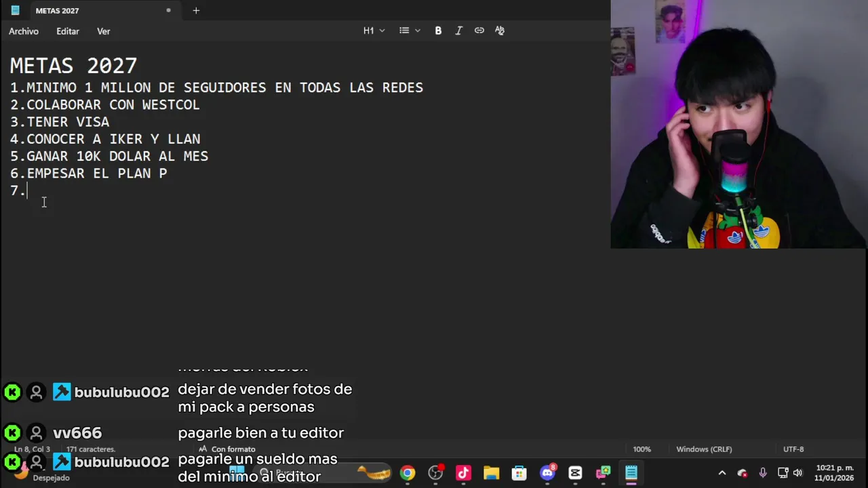Open the volume tray icon
Viewport: 868px width, 488px height.
pyautogui.click(x=797, y=473)
